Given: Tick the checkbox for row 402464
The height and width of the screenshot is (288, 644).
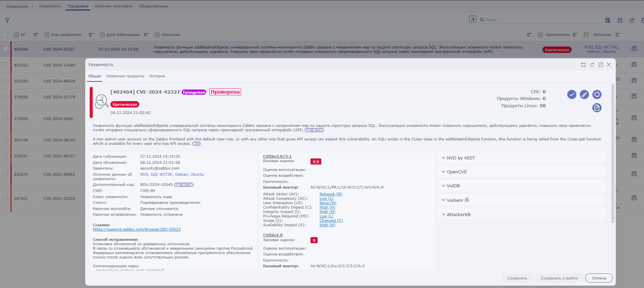Looking at the screenshot, I should tap(5, 49).
